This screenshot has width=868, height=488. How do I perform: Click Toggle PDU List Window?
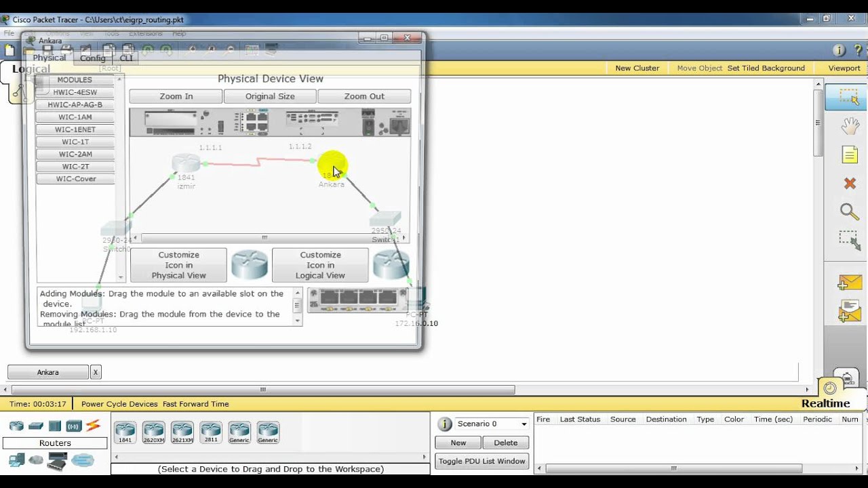[x=481, y=461]
